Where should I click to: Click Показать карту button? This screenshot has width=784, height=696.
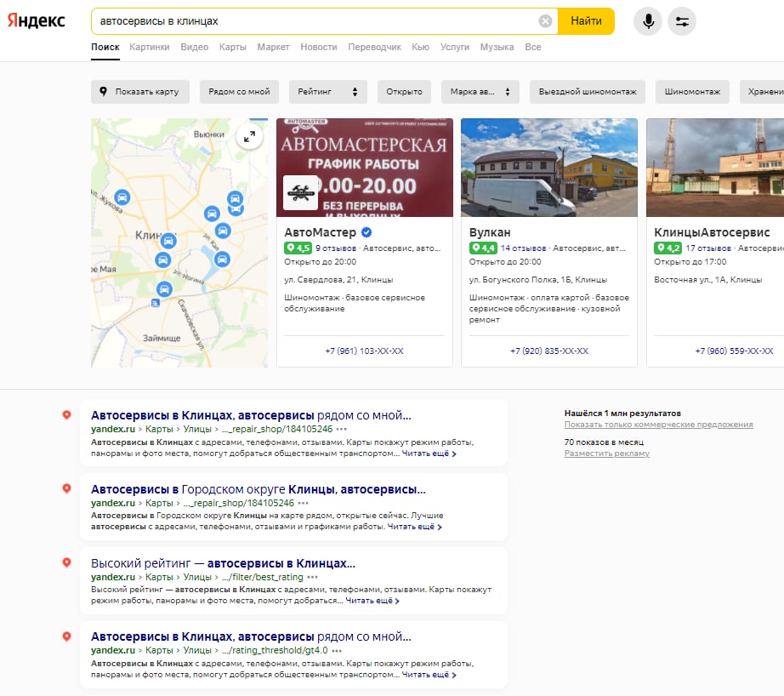coord(140,92)
